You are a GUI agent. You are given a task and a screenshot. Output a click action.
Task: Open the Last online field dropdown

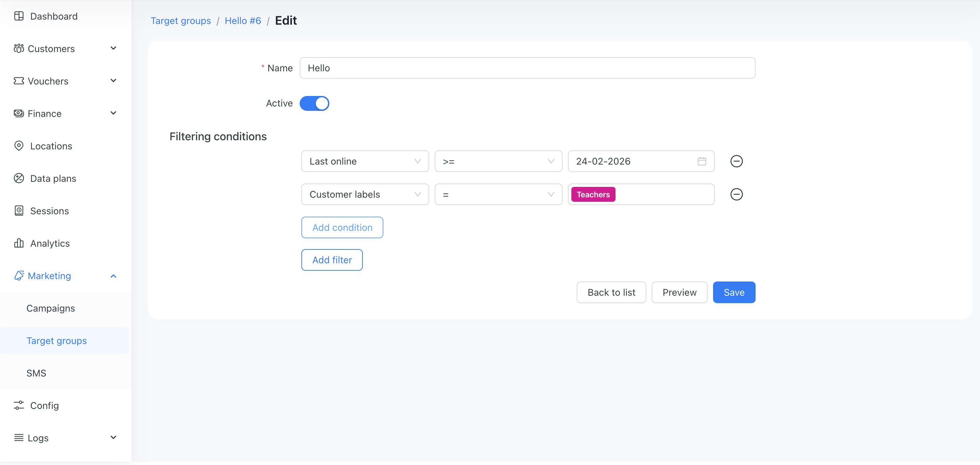tap(365, 161)
